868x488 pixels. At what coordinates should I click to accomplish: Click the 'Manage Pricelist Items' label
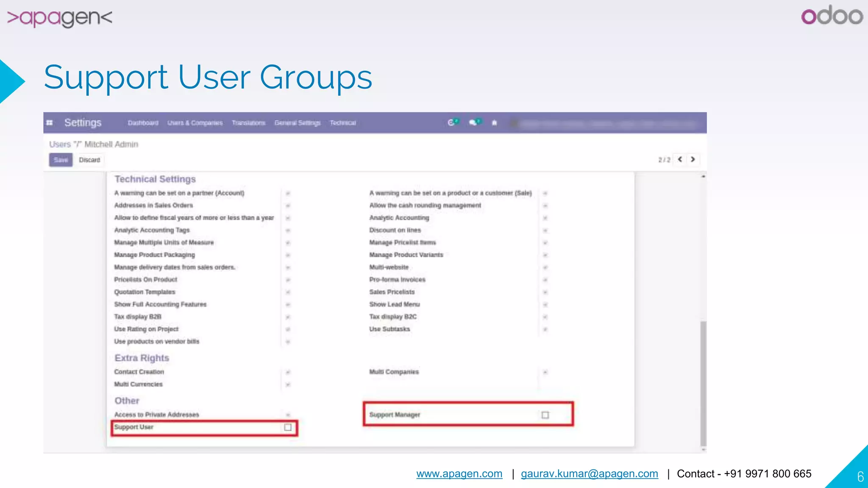pos(403,243)
